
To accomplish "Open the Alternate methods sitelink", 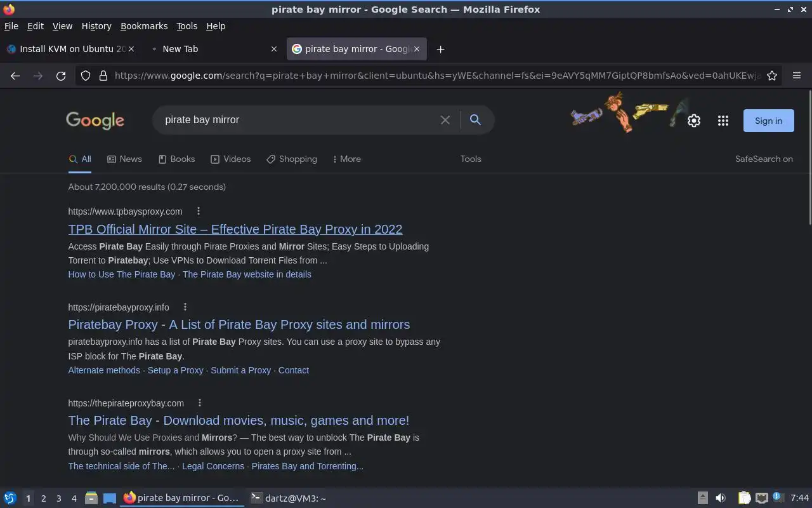I will click(104, 370).
